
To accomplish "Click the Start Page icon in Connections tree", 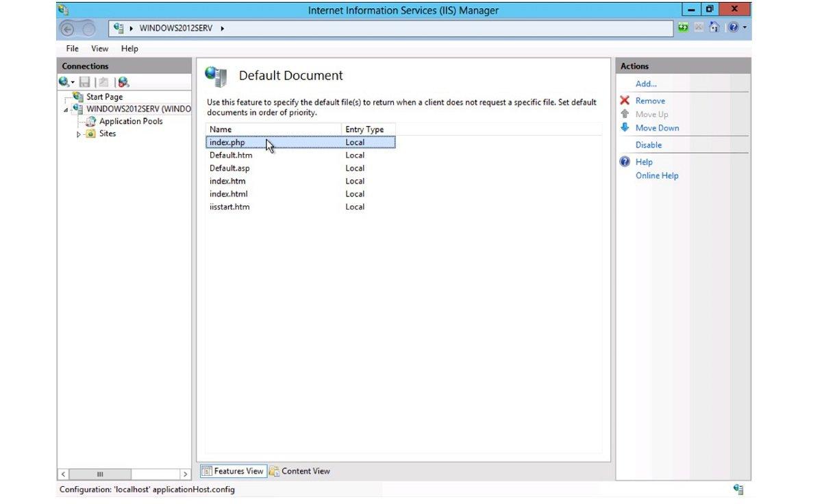I will [78, 97].
